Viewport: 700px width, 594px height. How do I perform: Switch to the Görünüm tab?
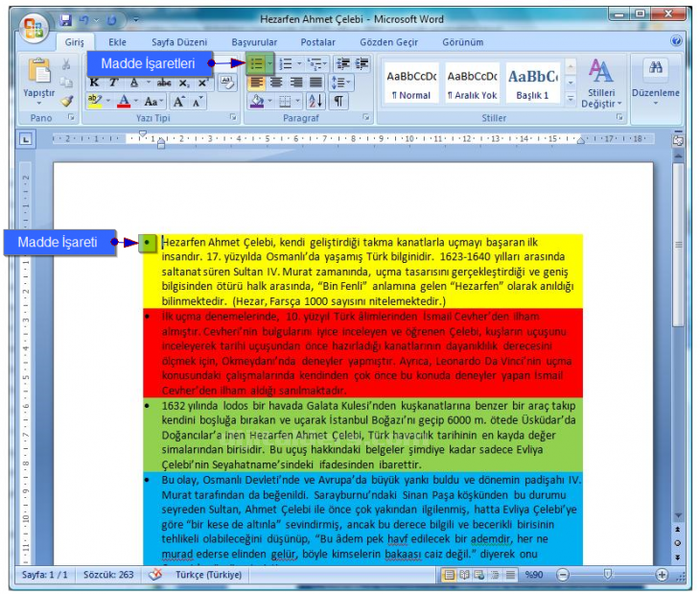coord(462,42)
